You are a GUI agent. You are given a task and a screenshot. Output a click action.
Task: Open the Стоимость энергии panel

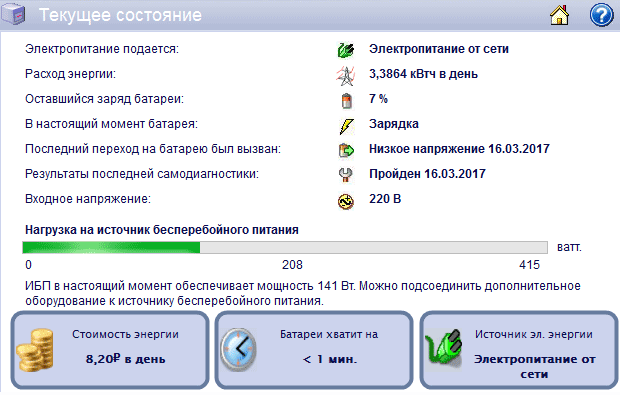click(x=110, y=350)
